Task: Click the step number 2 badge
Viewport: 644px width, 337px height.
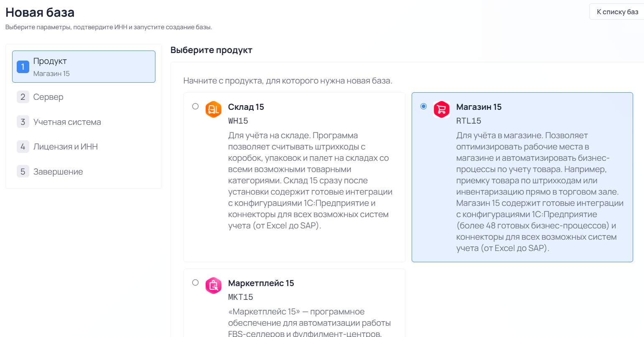Action: 23,97
